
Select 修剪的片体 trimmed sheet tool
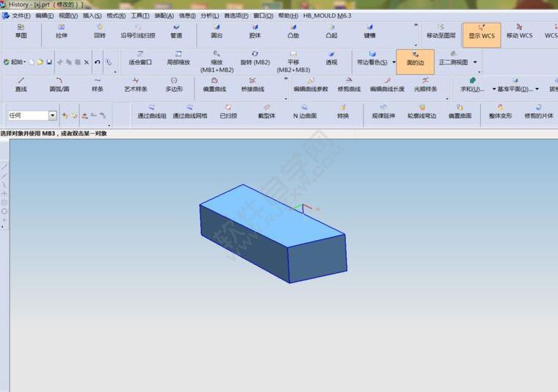(x=539, y=112)
